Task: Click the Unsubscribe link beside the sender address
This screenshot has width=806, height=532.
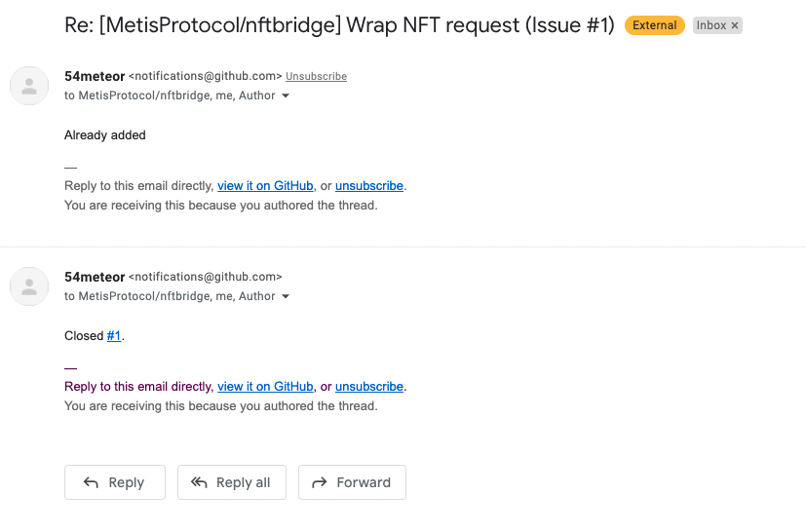Action: pos(316,76)
